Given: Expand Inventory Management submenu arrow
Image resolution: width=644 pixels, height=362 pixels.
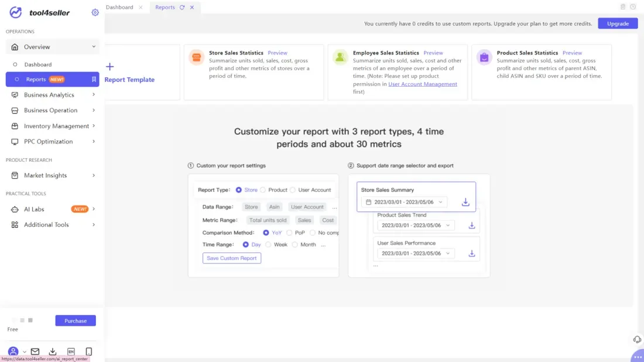Looking at the screenshot, I should (x=94, y=126).
